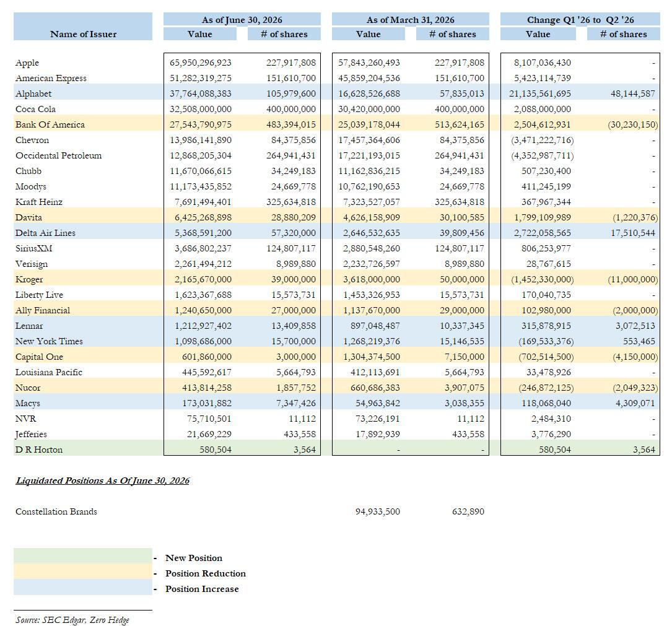Click the yellow Position Reduction legend swatch
672x626 pixels.
coord(83,572)
